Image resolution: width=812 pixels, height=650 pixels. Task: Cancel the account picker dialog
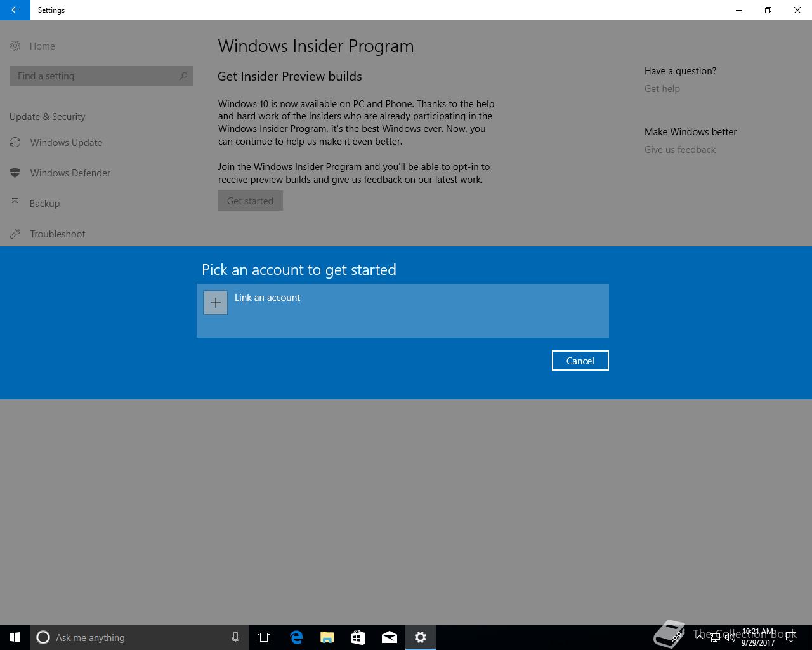coord(580,361)
